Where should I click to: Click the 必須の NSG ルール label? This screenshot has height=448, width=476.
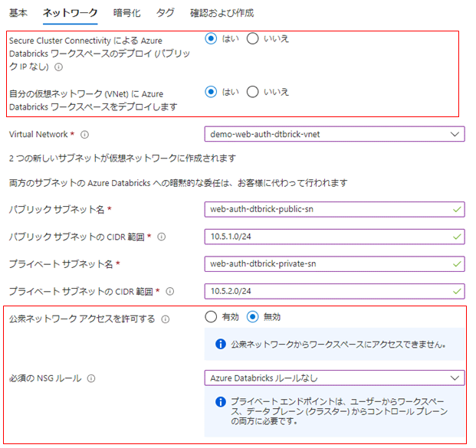pos(45,378)
